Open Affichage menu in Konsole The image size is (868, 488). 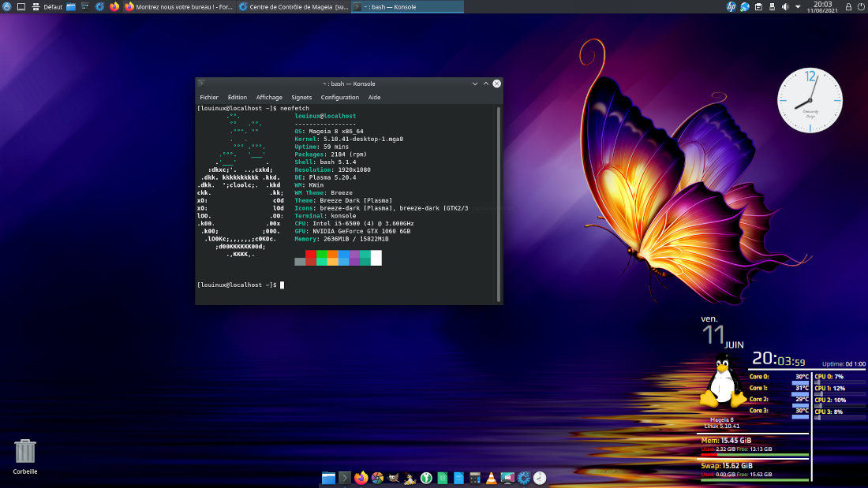coord(269,98)
